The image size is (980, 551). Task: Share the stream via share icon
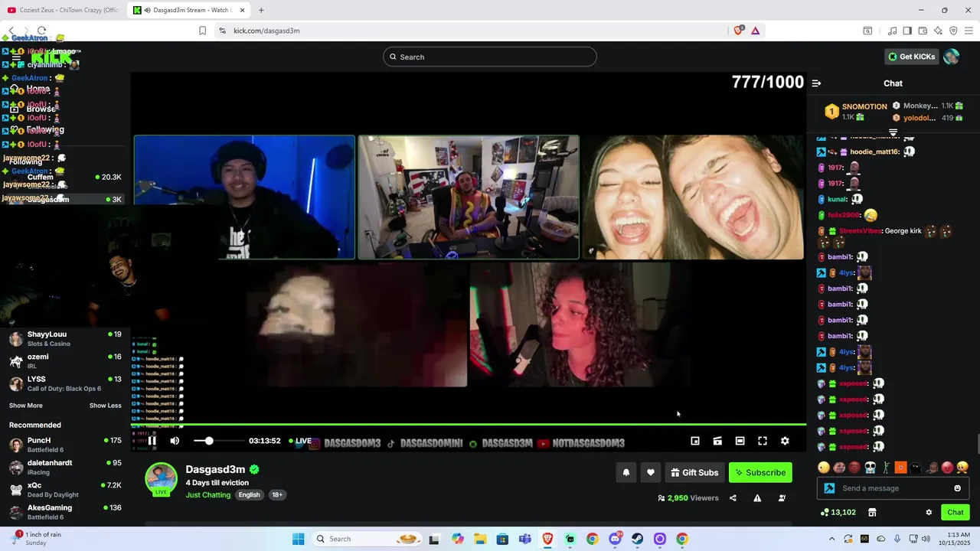[x=733, y=498]
